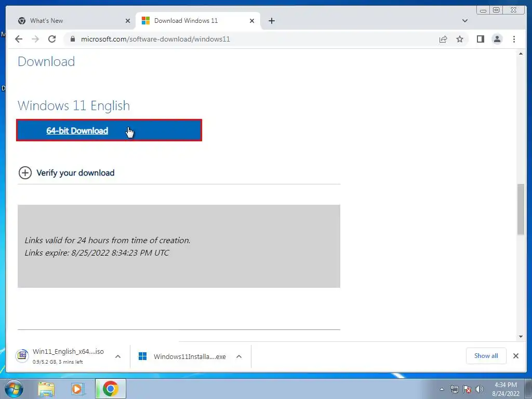
Task: Click the page vertical scrollbar thumb
Action: coord(521,209)
